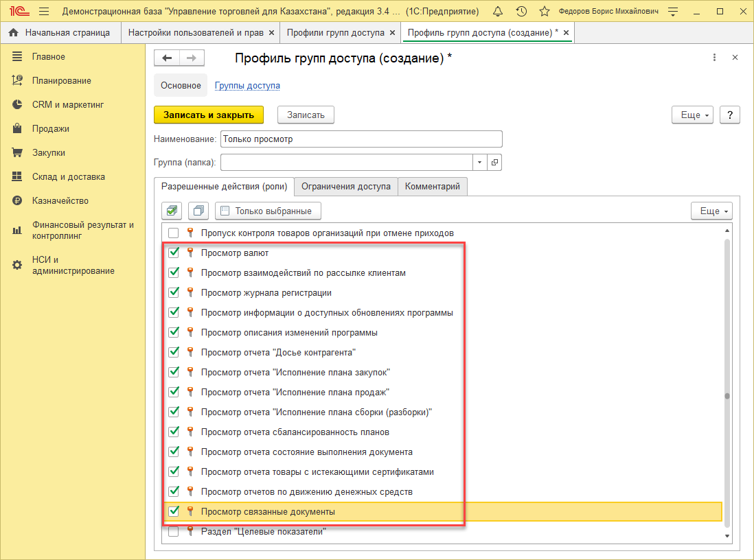Click the uncheck all roles icon

click(199, 211)
